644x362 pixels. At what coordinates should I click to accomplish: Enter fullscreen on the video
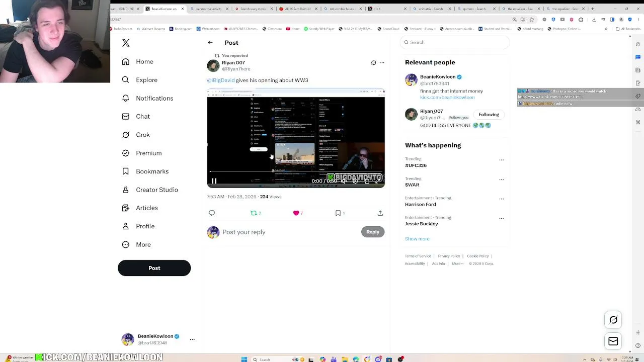(378, 181)
